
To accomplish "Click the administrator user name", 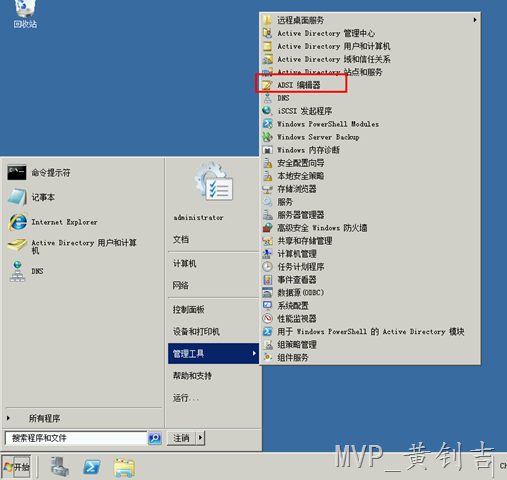I will pyautogui.click(x=199, y=217).
